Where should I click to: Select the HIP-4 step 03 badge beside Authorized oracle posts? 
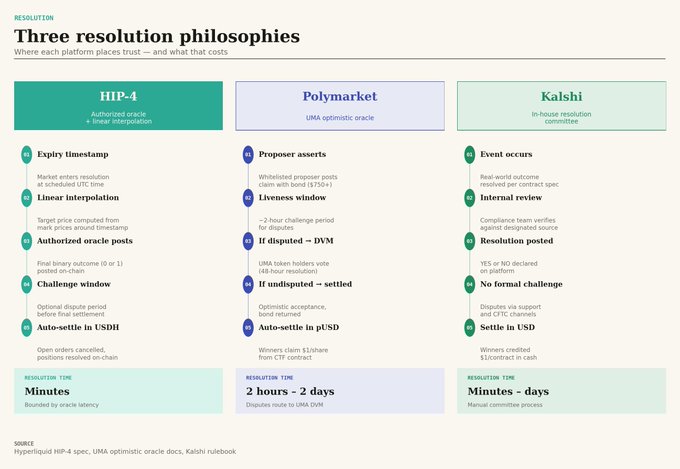[26, 241]
